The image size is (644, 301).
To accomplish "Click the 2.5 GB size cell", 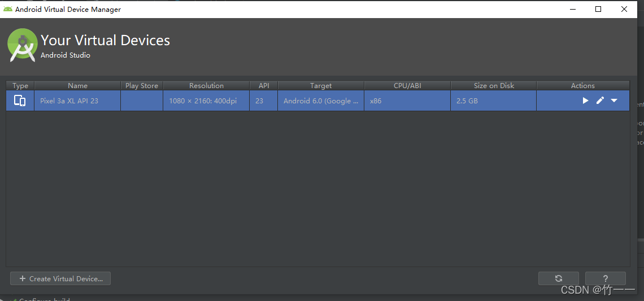I will [494, 101].
